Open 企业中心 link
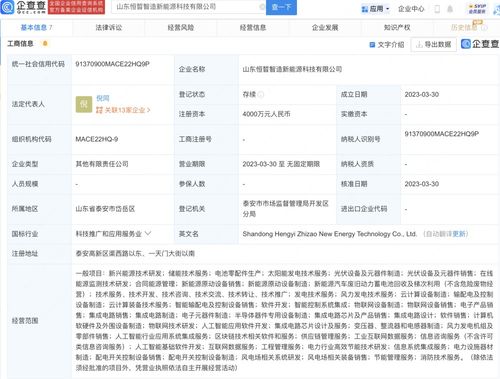Screen dimensions: 500x379 [411, 9]
